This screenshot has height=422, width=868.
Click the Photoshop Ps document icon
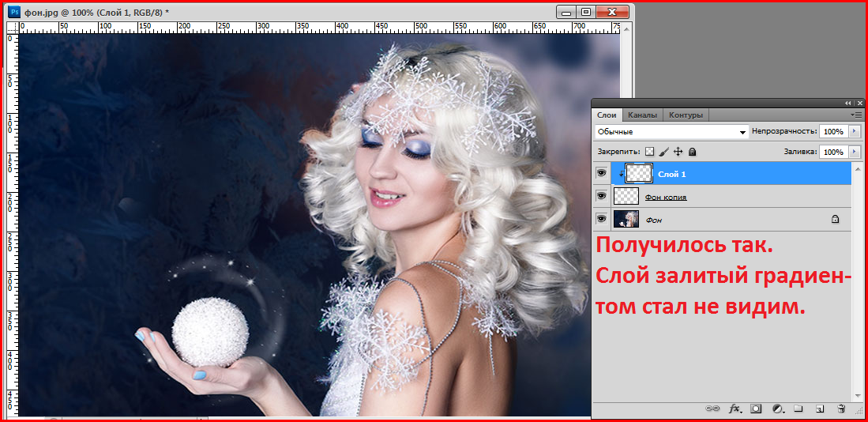pos(16,11)
